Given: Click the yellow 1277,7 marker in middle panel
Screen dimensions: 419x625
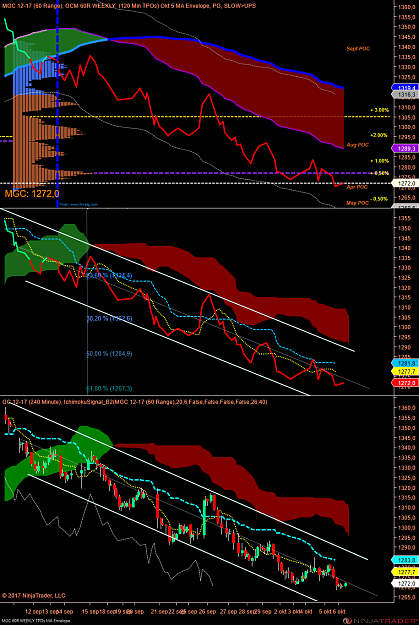Looking at the screenshot, I should point(405,371).
